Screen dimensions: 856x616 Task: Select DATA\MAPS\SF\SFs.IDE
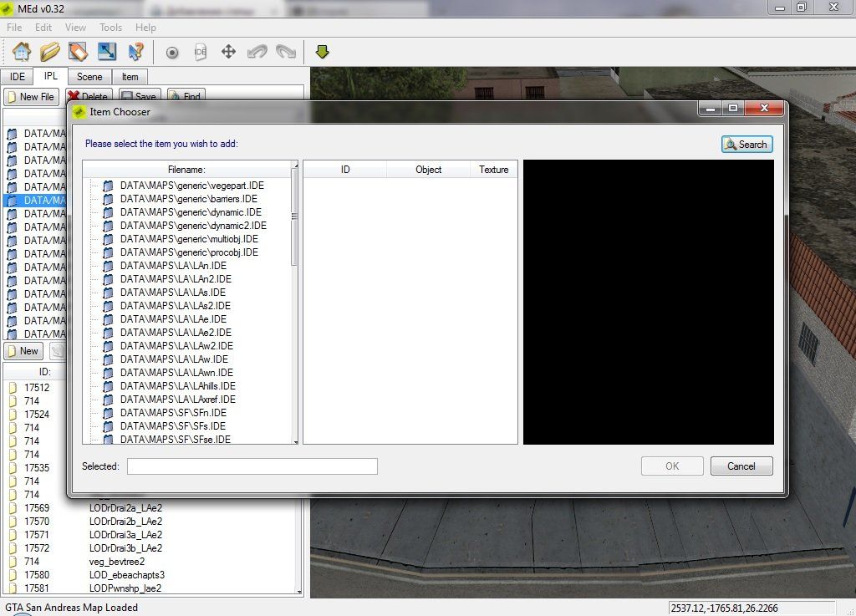(x=173, y=426)
